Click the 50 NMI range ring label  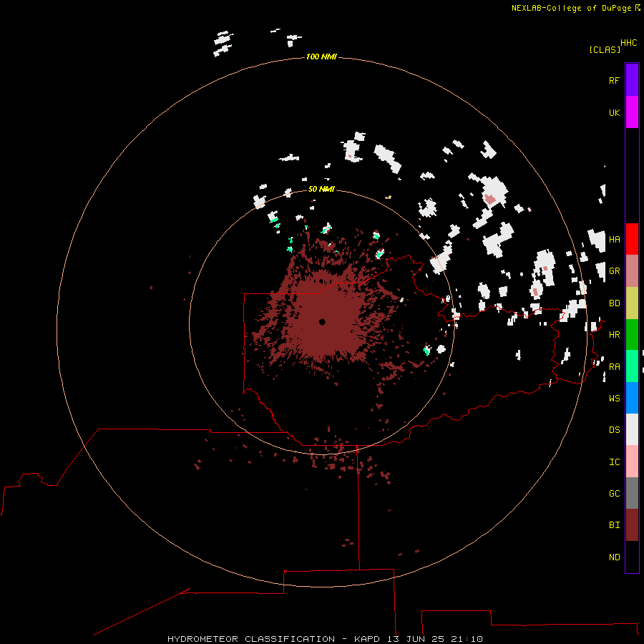pos(321,189)
